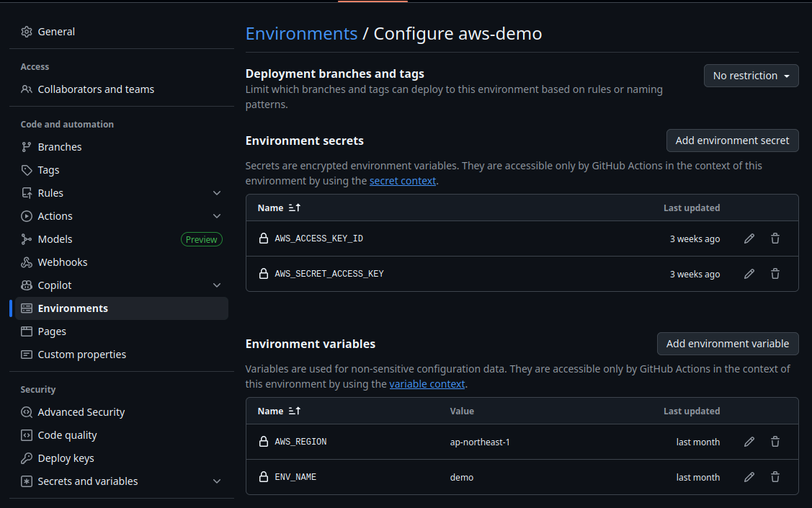Image resolution: width=812 pixels, height=508 pixels.
Task: Expand the Rules sidebar section
Action: coord(217,193)
